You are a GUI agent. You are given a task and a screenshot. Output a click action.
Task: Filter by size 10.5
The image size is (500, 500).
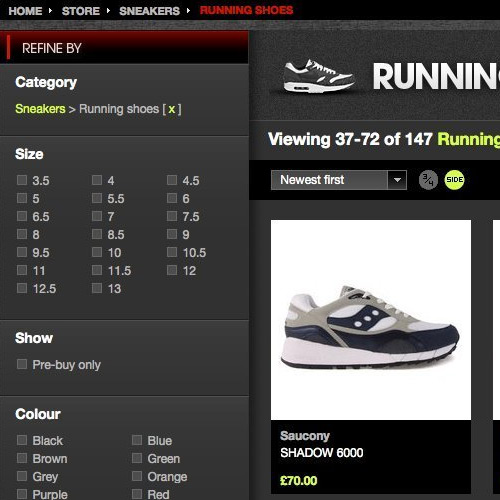pos(172,252)
